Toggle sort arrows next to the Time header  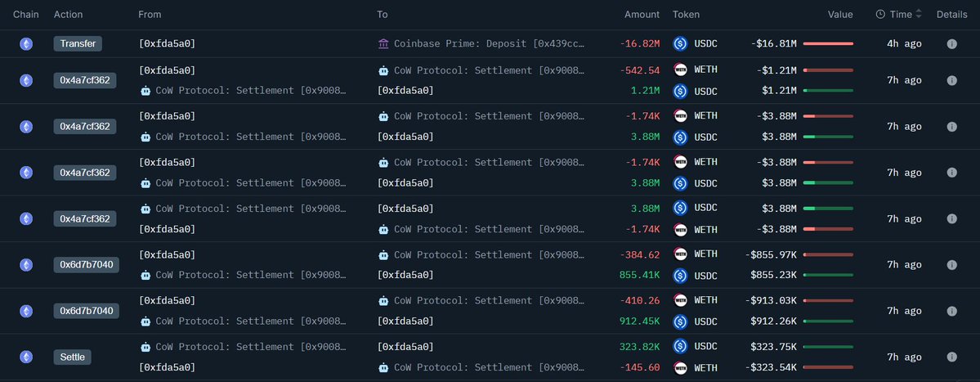click(918, 15)
